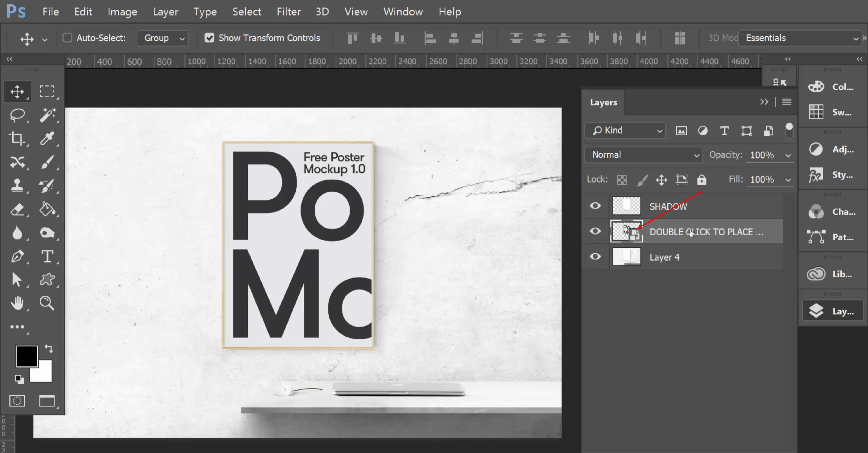Screen dimensions: 868x453
Task: Filter layers by type layers
Action: pyautogui.click(x=724, y=131)
